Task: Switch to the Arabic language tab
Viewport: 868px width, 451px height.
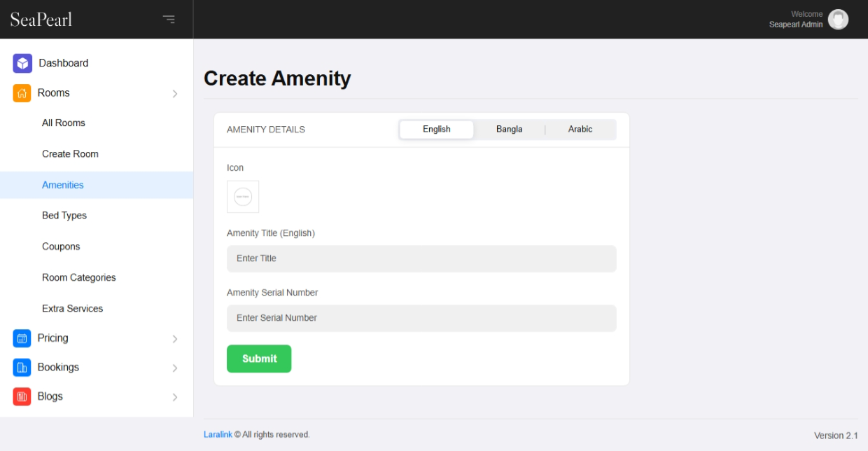Action: coord(580,130)
